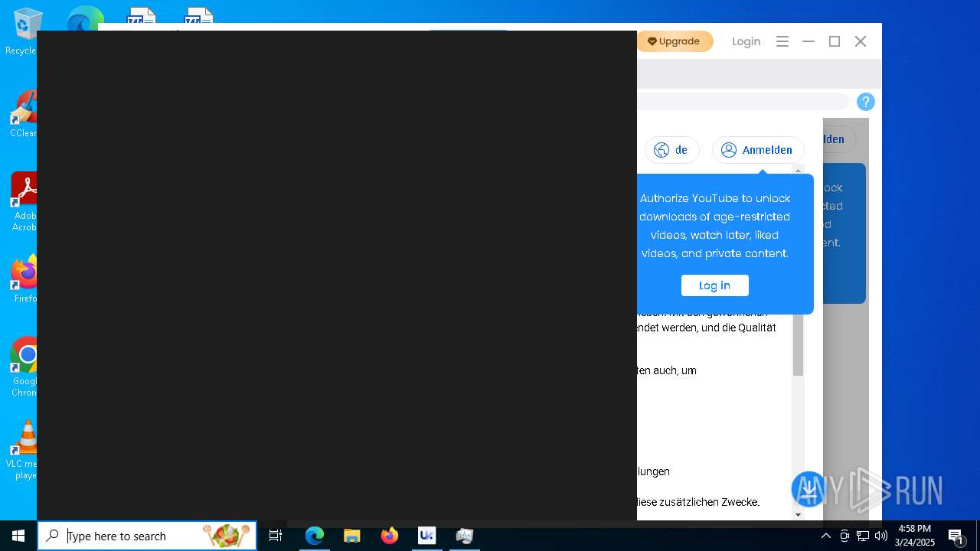Screen dimensions: 980x551
Task: Open Firefox desktop shortcut
Action: [x=23, y=279]
